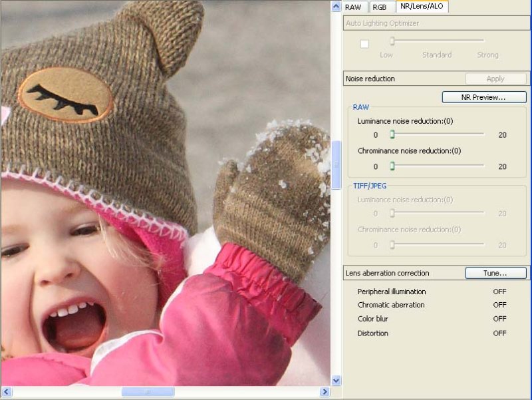Viewport: 532px width, 400px height.
Task: Click the Chromatic aberration label
Action: [x=391, y=305]
